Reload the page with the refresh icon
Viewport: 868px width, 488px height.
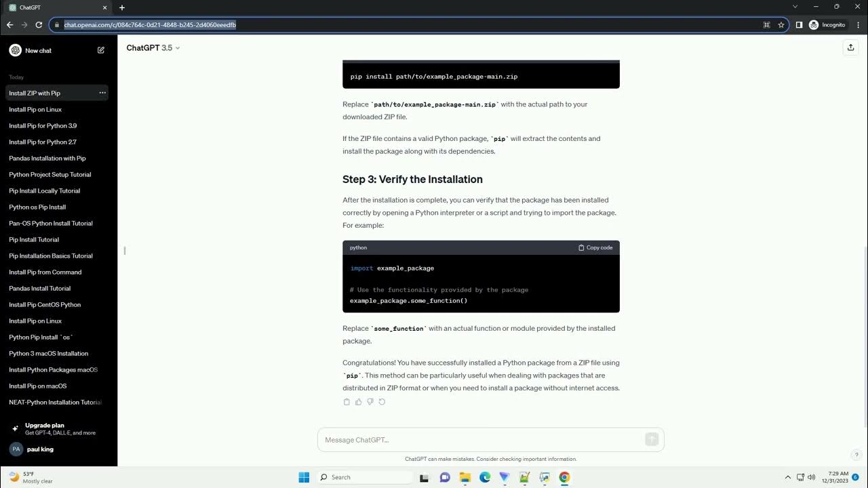coord(39,24)
